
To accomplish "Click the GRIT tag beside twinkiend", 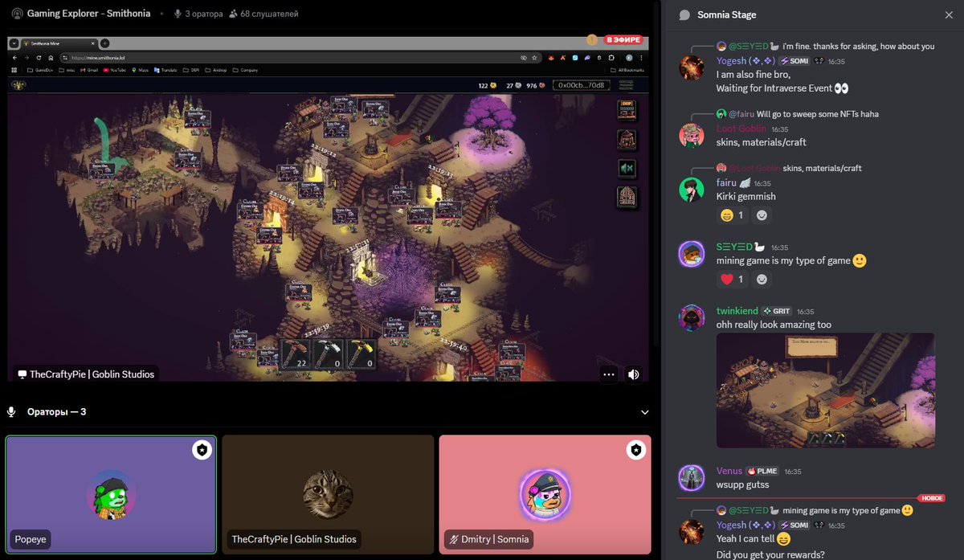I will [777, 311].
